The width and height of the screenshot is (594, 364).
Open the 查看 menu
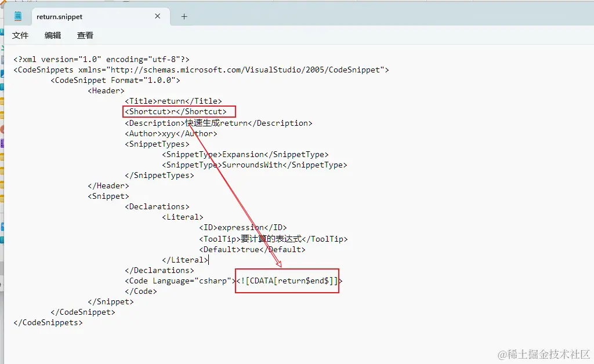click(85, 35)
